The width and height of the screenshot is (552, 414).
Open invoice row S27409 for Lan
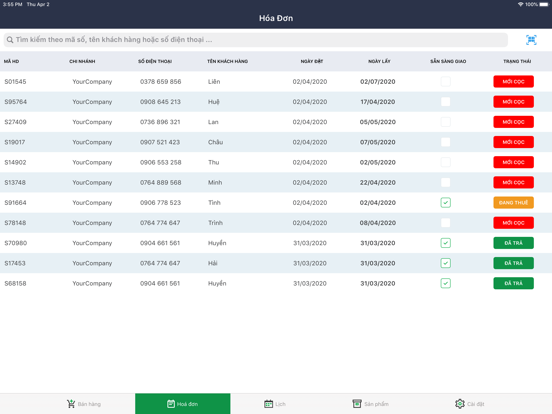[276, 122]
